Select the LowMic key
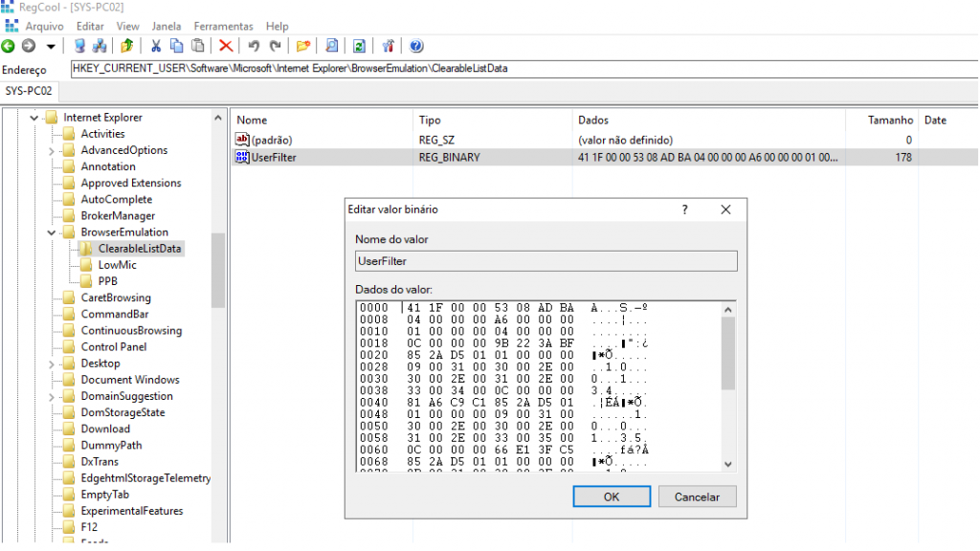 (x=117, y=265)
